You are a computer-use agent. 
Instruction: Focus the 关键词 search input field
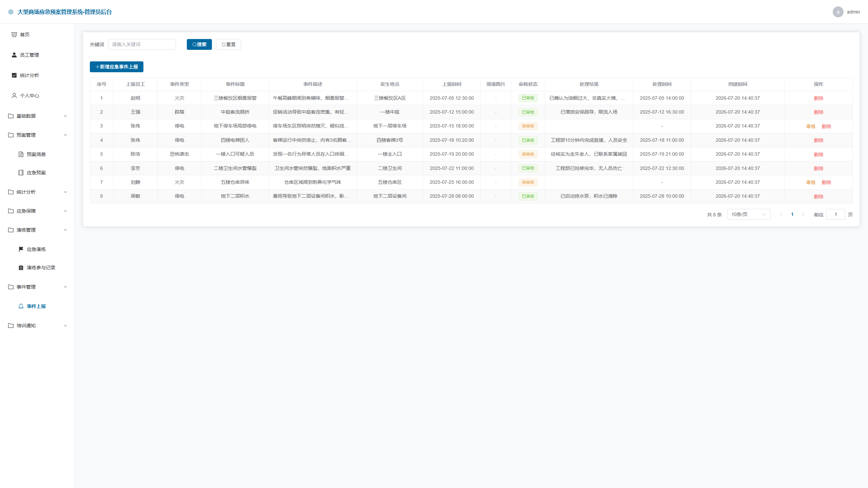coord(142,44)
